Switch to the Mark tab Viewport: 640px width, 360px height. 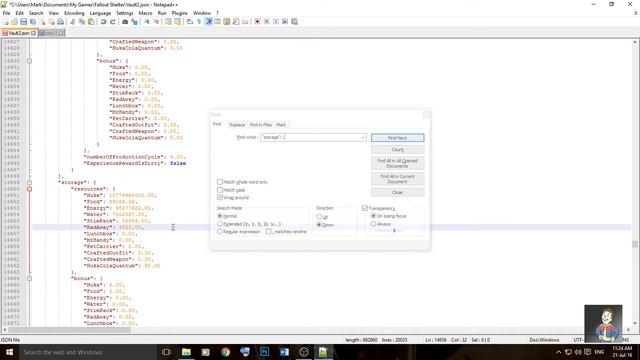click(281, 124)
